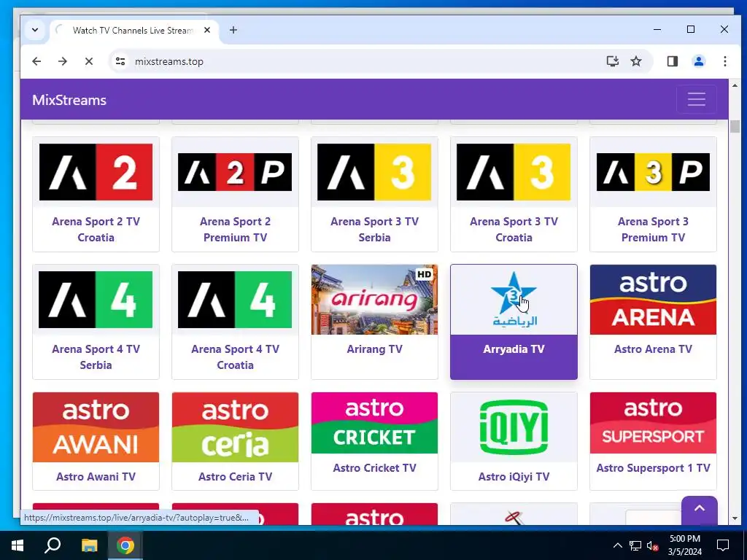Click the Astro Awani logo

[x=96, y=427]
